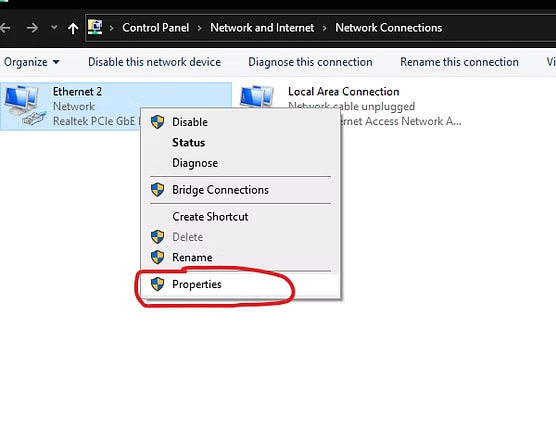
Task: Click the Realtek PCIe GbE adapter description
Action: (96, 121)
